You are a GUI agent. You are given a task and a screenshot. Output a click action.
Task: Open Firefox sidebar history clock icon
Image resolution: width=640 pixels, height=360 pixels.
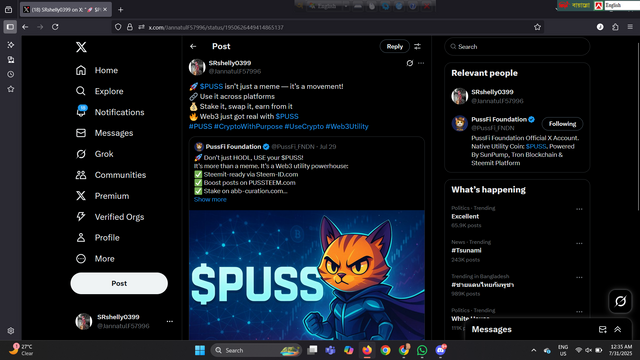coord(11,74)
